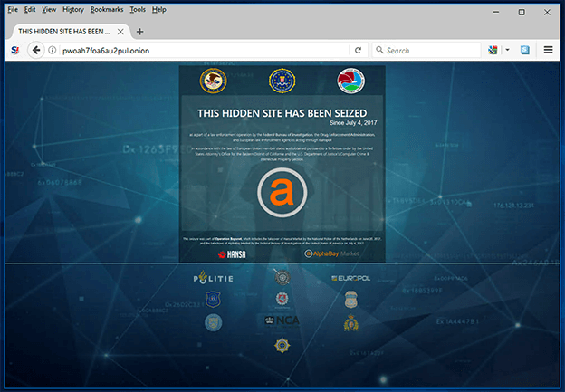Click the 'Since July 4, 2017' text
This screenshot has width=565, height=392.
[x=353, y=123]
